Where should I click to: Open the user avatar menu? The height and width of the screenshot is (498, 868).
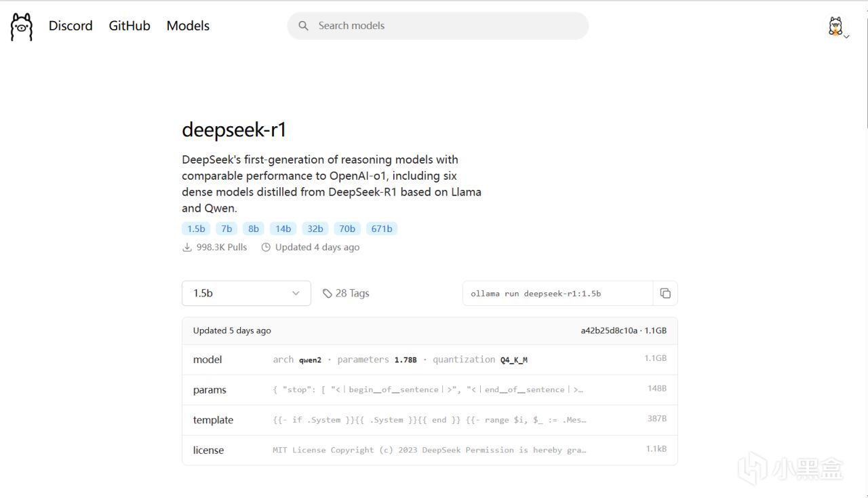(x=837, y=27)
